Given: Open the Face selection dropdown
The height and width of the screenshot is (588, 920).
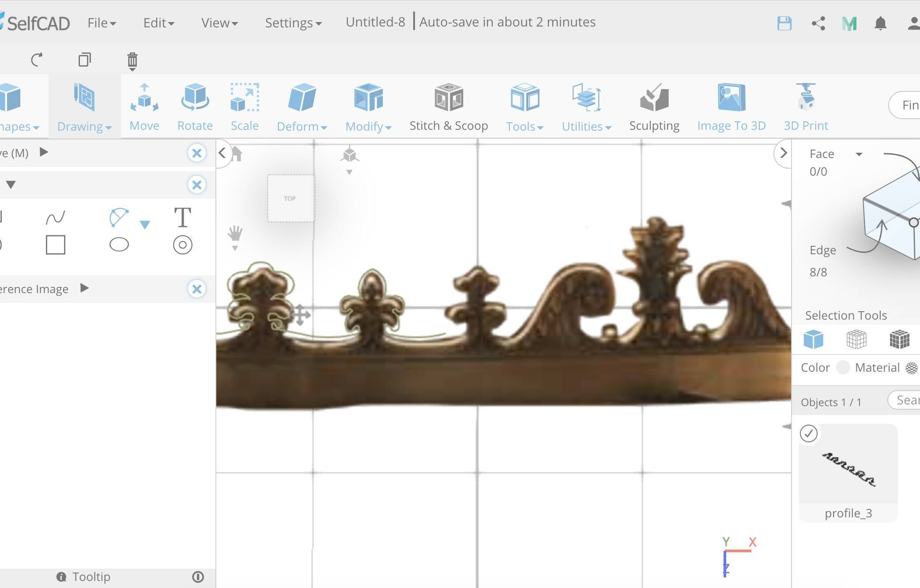Looking at the screenshot, I should (x=859, y=154).
